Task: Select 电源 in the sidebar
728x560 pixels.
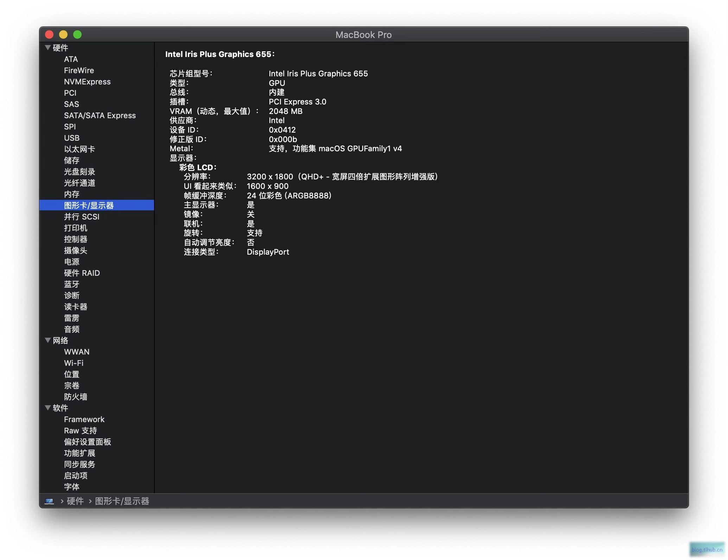Action: point(72,262)
